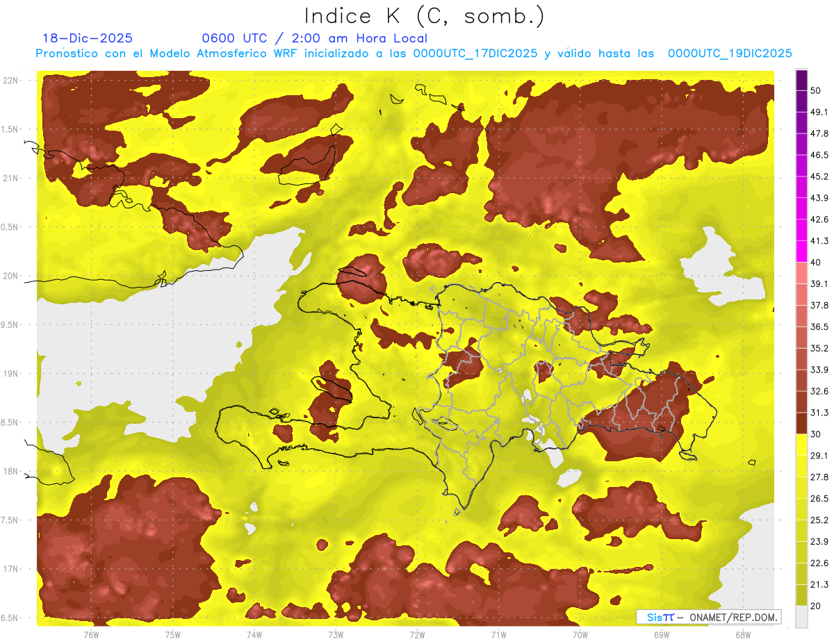Click the colorbar label '42.6'
This screenshot has width=834, height=644.
pyautogui.click(x=819, y=220)
